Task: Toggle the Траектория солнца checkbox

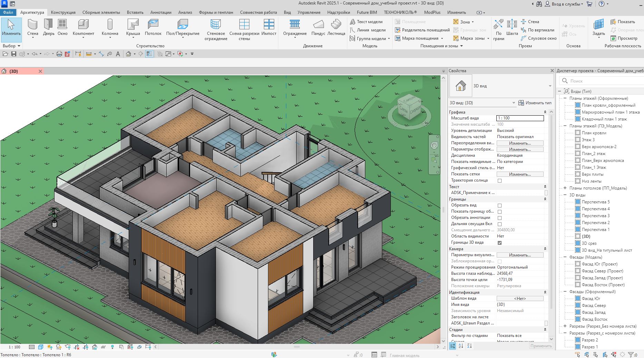Action: pyautogui.click(x=499, y=181)
